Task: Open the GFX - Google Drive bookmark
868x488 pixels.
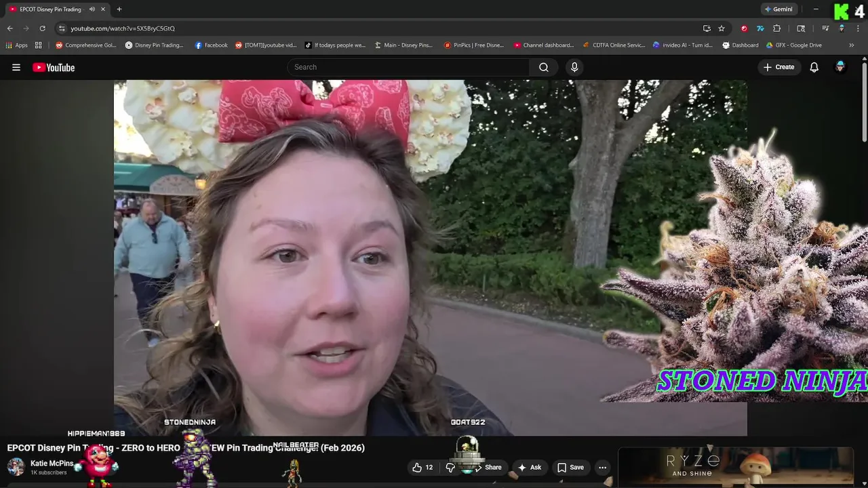Action: pos(793,45)
